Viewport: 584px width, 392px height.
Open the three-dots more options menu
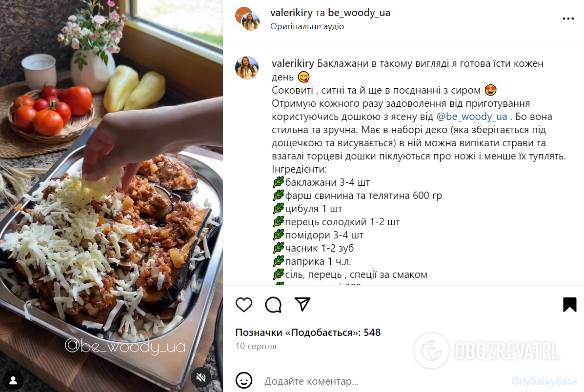(568, 19)
